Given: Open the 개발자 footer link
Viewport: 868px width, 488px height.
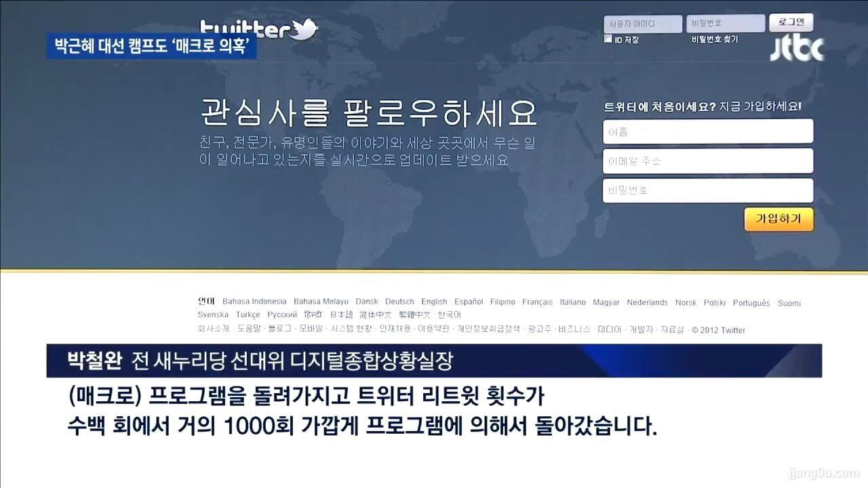Looking at the screenshot, I should click(x=641, y=329).
